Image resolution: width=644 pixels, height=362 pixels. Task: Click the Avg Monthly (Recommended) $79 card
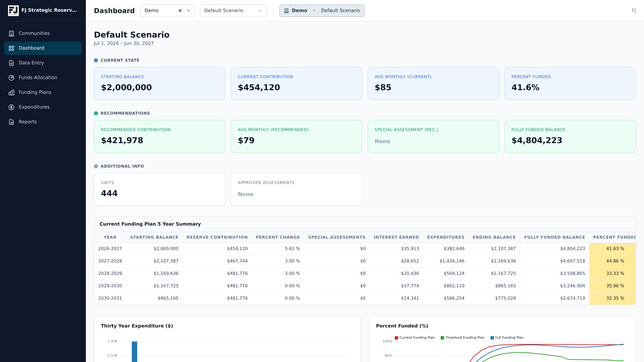pos(296,136)
